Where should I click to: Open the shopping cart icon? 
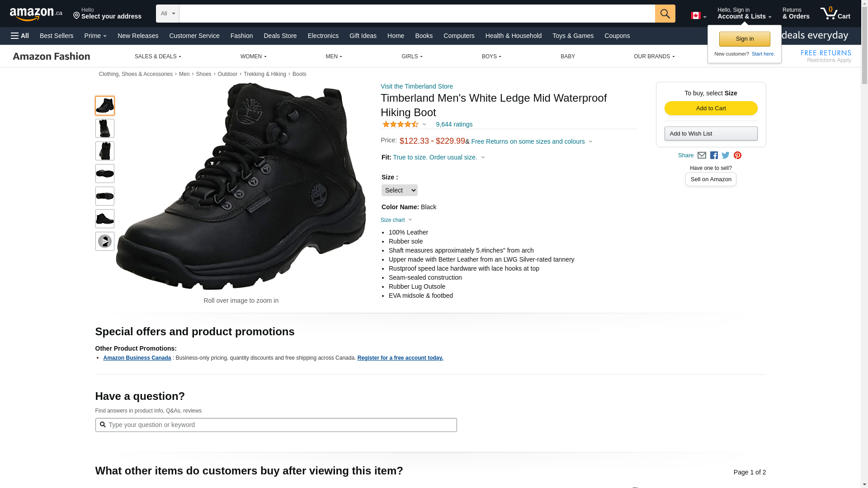pos(835,14)
